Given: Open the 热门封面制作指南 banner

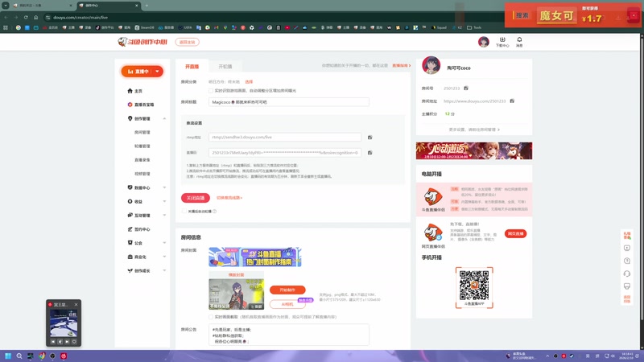Looking at the screenshot, I should click(254, 257).
